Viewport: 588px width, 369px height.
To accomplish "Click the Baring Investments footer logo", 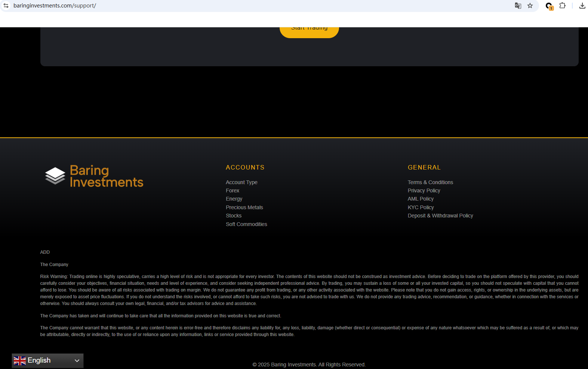I will click(94, 176).
